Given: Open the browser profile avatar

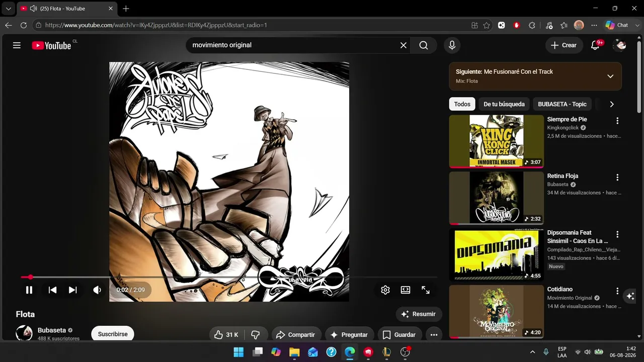Looking at the screenshot, I should click(579, 25).
